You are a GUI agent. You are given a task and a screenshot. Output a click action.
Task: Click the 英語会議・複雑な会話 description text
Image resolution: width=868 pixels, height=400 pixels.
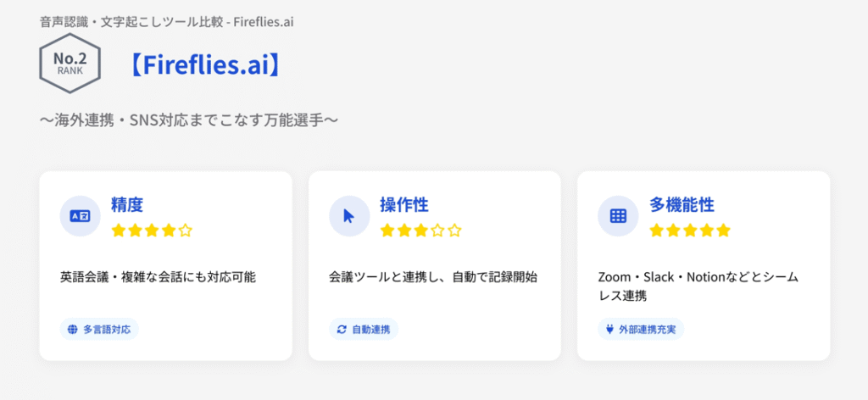[x=158, y=276]
